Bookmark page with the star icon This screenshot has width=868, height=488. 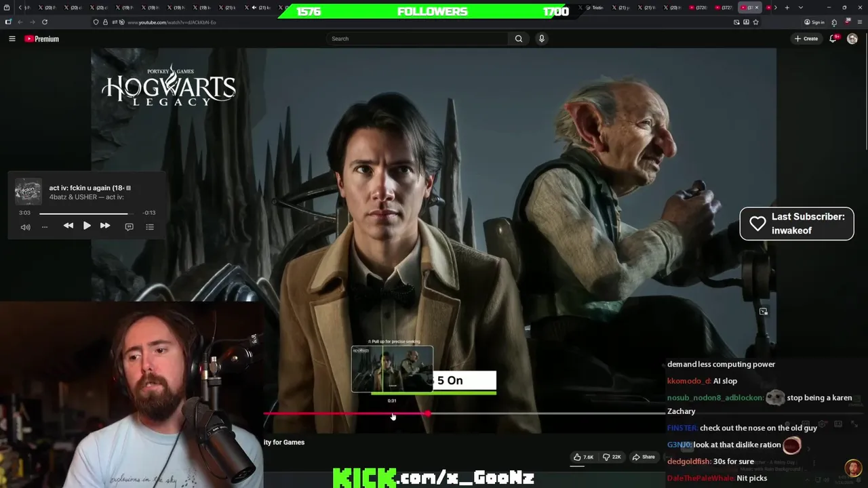click(755, 22)
